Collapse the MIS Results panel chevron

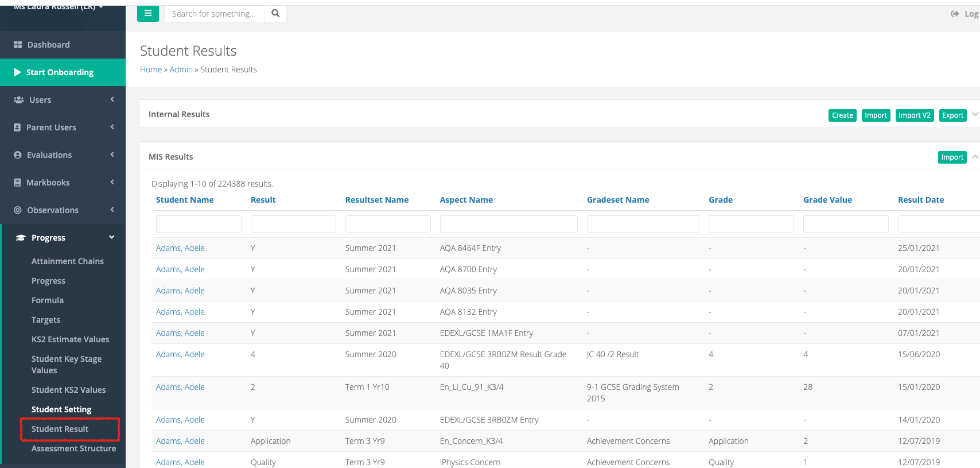[975, 157]
